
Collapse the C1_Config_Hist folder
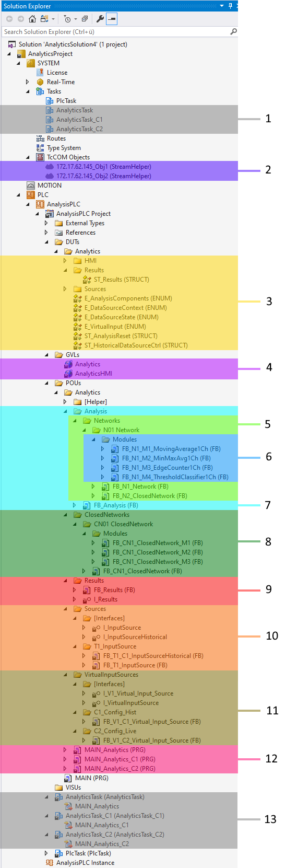coord(75,712)
